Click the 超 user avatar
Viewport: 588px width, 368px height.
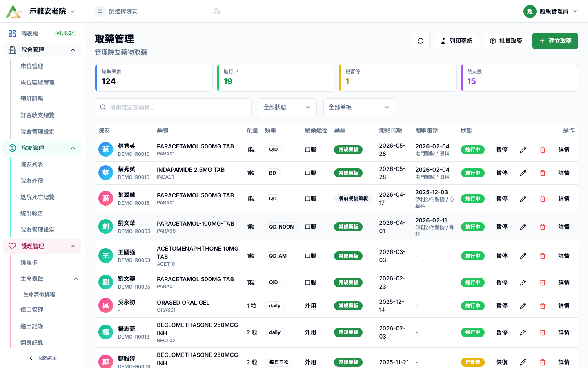pos(530,11)
